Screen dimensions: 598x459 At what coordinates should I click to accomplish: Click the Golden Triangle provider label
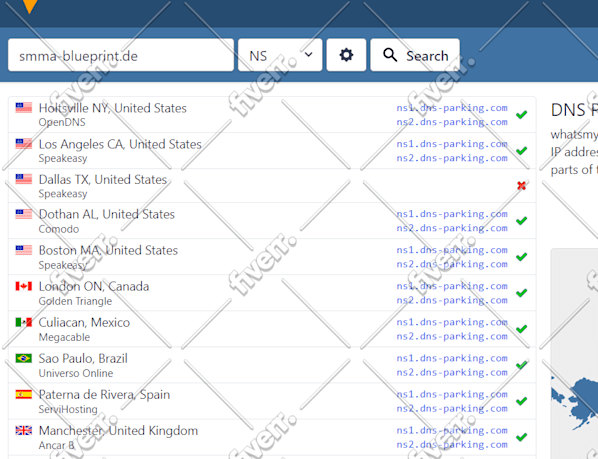[75, 301]
